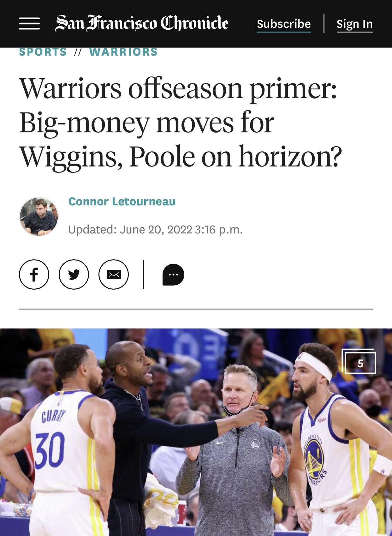Share article via Twitter bird icon
Image resolution: width=392 pixels, height=536 pixels.
click(x=74, y=274)
